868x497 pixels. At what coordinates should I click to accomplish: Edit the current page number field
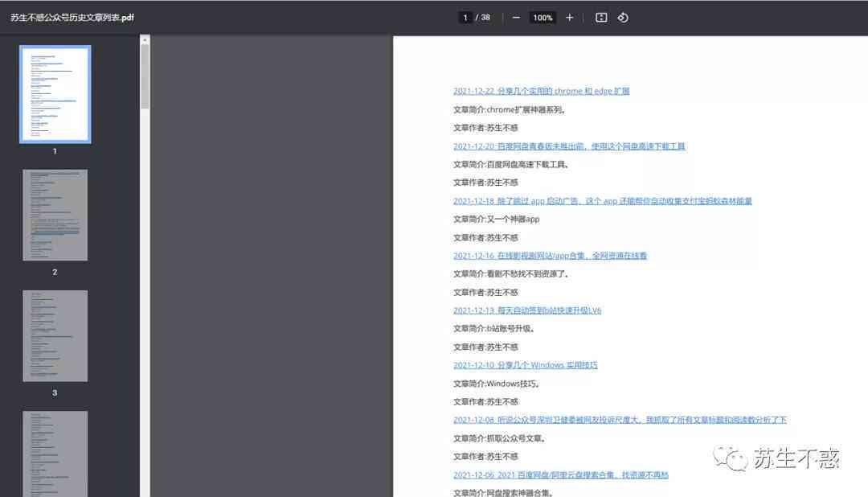(x=465, y=18)
